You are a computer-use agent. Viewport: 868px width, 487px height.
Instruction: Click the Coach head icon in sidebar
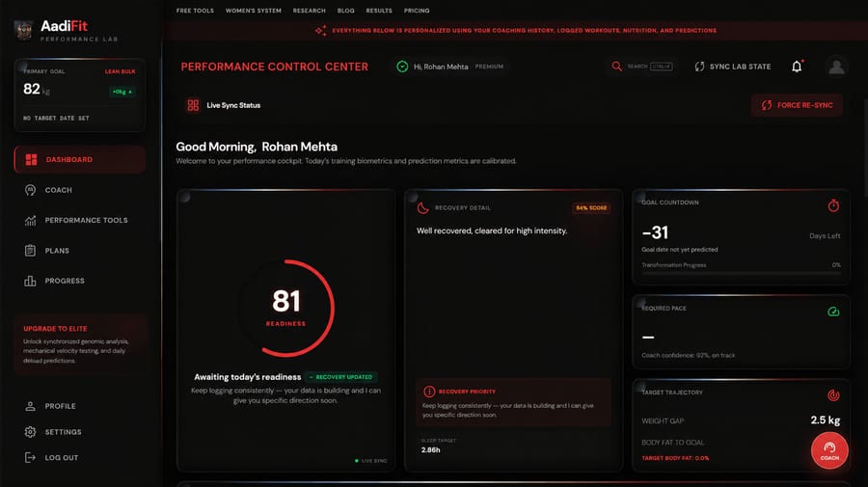31,190
